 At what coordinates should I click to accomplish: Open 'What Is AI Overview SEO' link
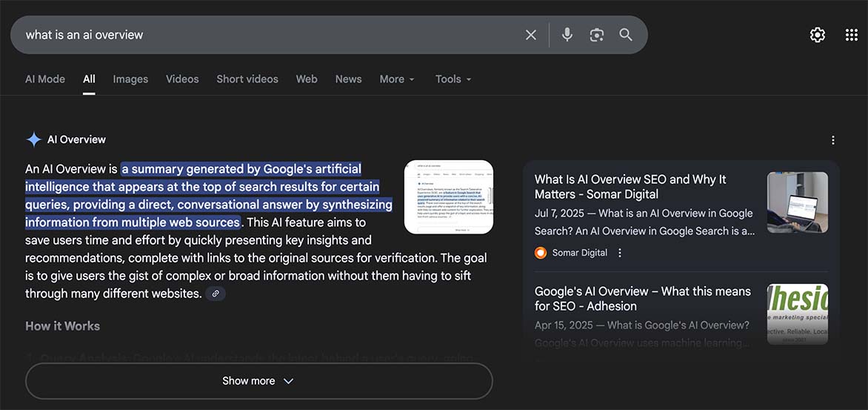pos(630,187)
